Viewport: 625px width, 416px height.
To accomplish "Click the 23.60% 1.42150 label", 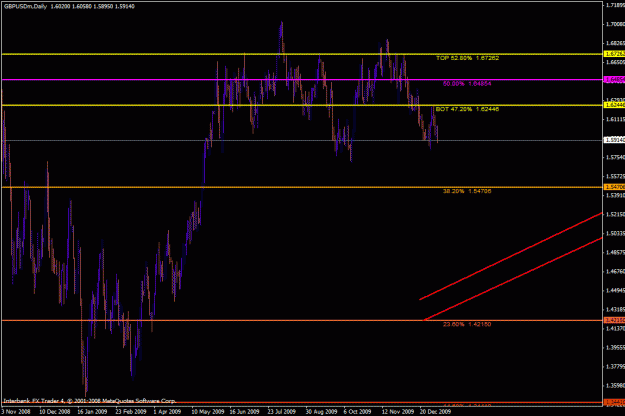I will 467,324.
